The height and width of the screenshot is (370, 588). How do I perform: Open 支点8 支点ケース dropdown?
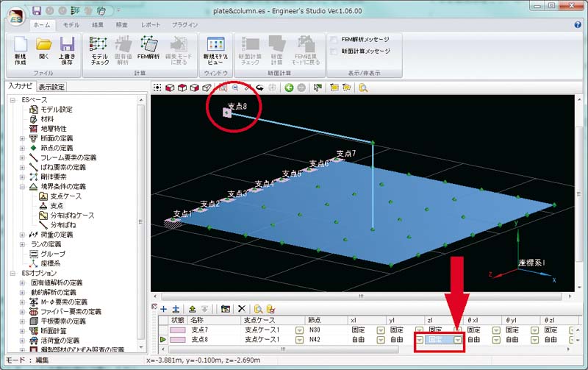coord(299,340)
